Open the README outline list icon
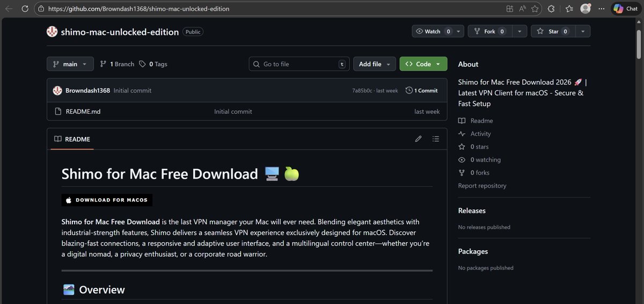 pyautogui.click(x=436, y=139)
